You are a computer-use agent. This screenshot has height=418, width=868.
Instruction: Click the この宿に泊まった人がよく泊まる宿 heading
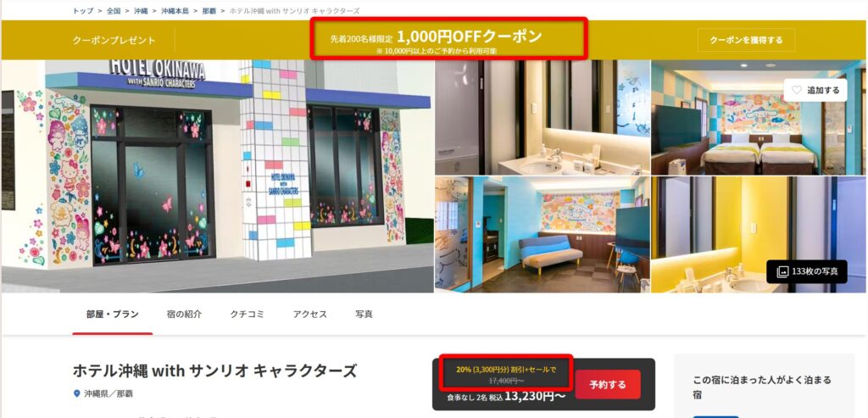coord(762,387)
